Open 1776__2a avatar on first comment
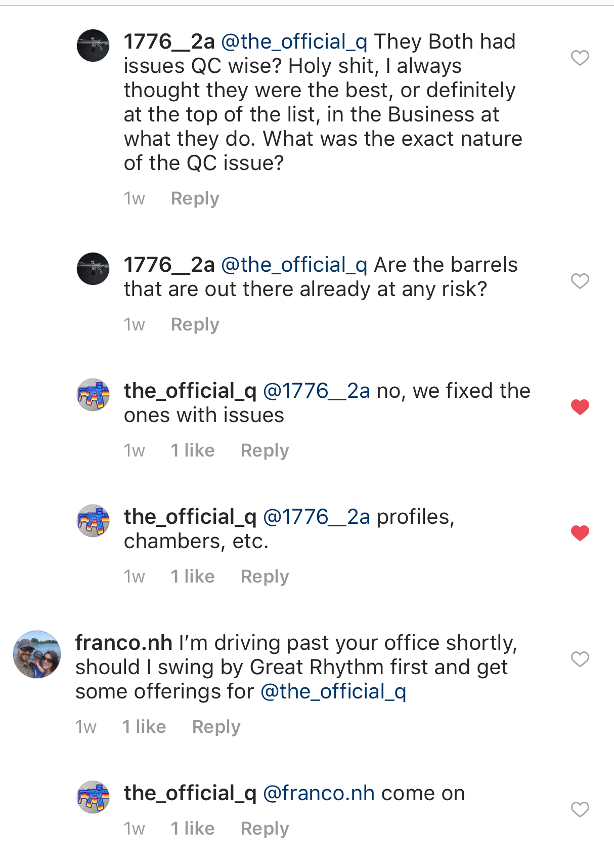Screen dimensions: 614x868 point(93,46)
